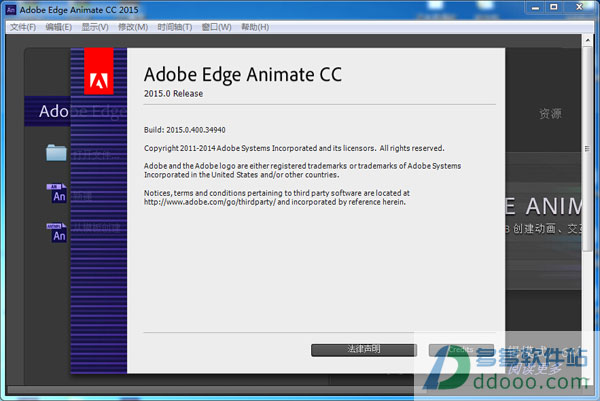This screenshot has width=600, height=401.
Task: Click the Copyright 2011-2014 line
Action: pyautogui.click(x=294, y=148)
